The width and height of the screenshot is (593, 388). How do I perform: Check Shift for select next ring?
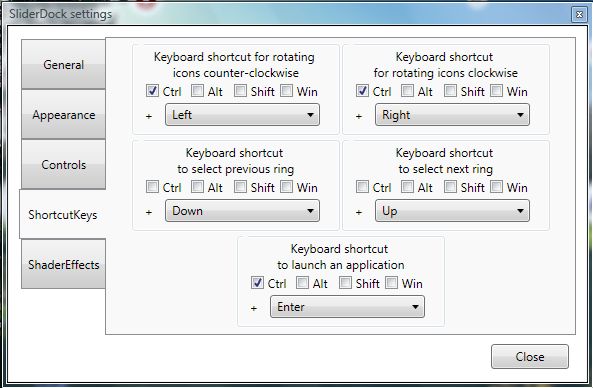(450, 187)
